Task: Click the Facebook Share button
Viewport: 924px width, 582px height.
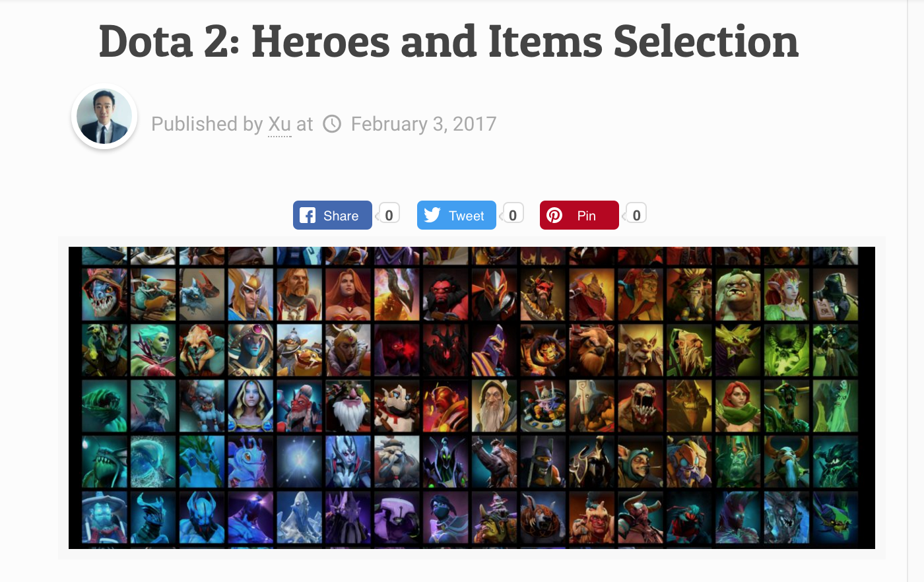Action: (333, 215)
